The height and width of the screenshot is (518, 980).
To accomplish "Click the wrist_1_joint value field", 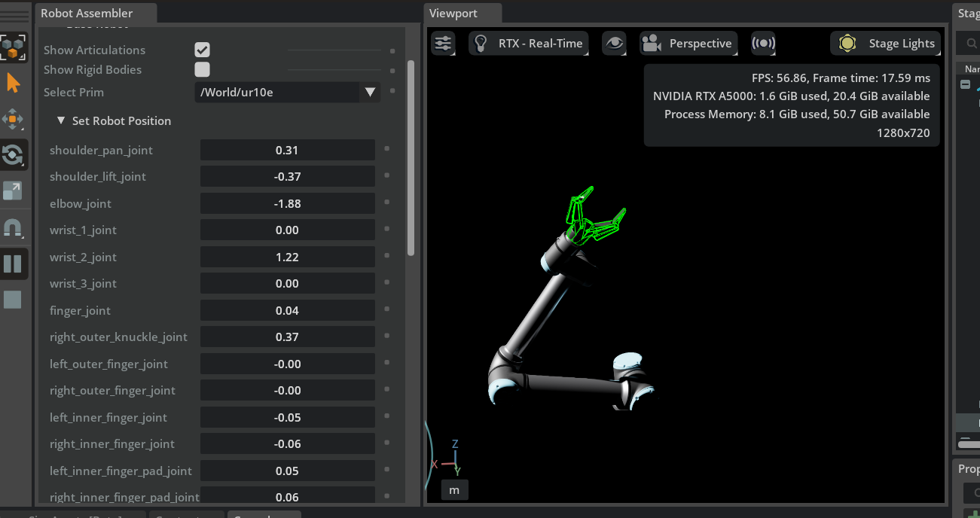I will pos(287,230).
